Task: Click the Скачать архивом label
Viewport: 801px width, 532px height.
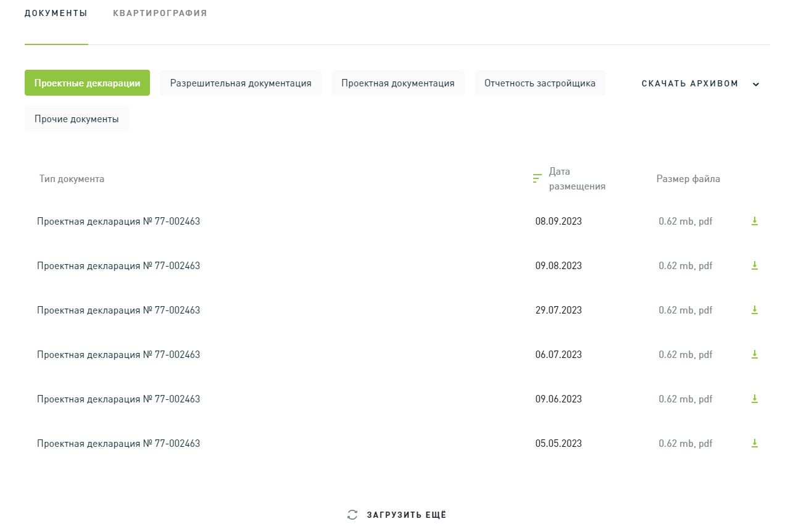Action: pos(690,83)
